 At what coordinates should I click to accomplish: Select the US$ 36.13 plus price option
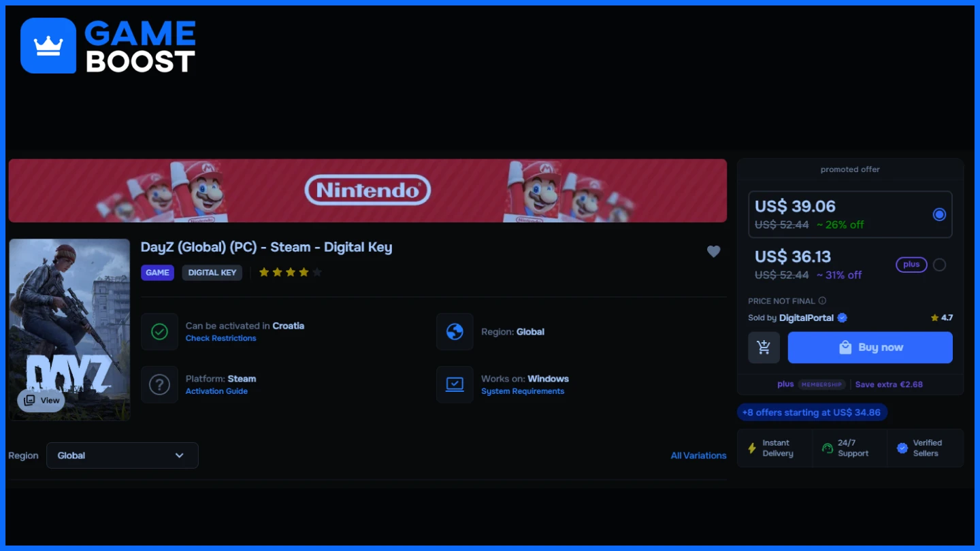pos(850,265)
